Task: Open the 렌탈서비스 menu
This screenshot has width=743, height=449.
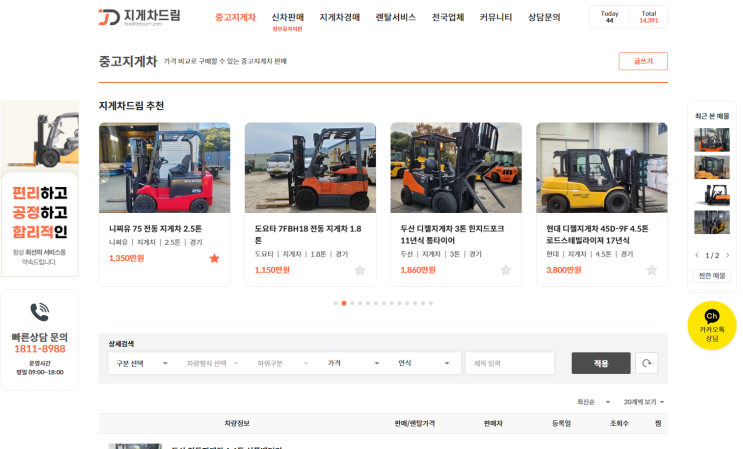Action: [x=396, y=18]
